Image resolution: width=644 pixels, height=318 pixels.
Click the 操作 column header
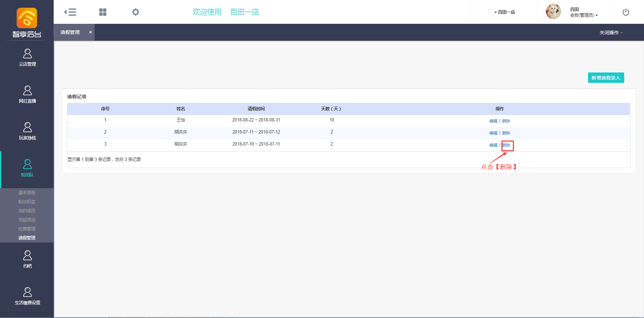[500, 109]
